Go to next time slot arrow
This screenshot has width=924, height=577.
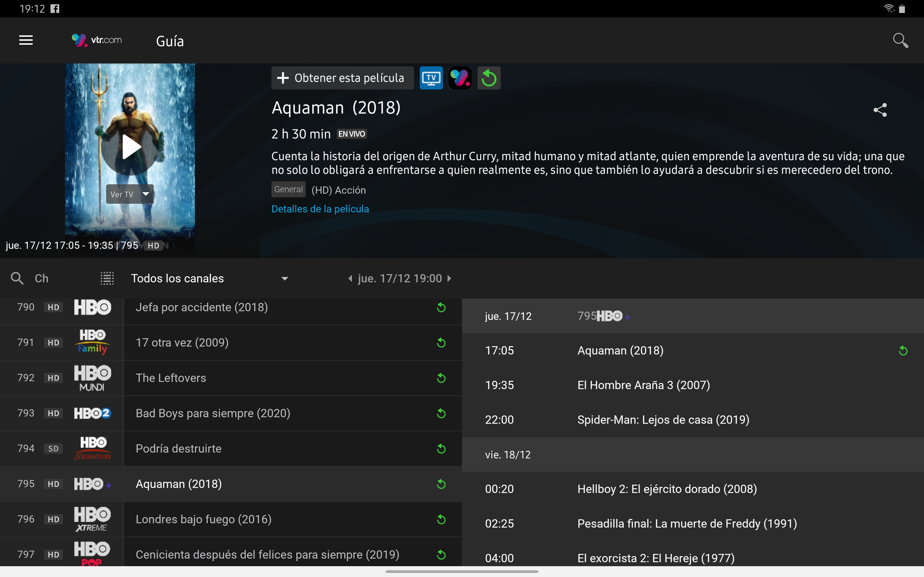click(449, 278)
